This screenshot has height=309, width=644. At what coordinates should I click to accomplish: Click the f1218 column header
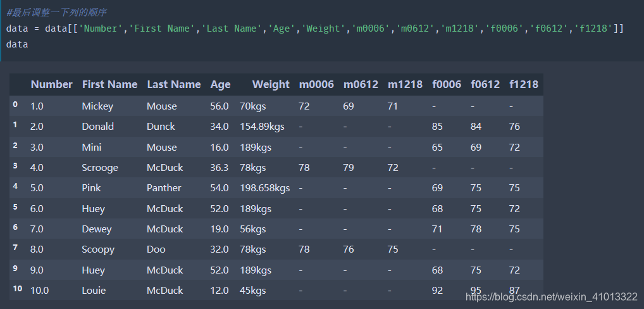tap(524, 84)
